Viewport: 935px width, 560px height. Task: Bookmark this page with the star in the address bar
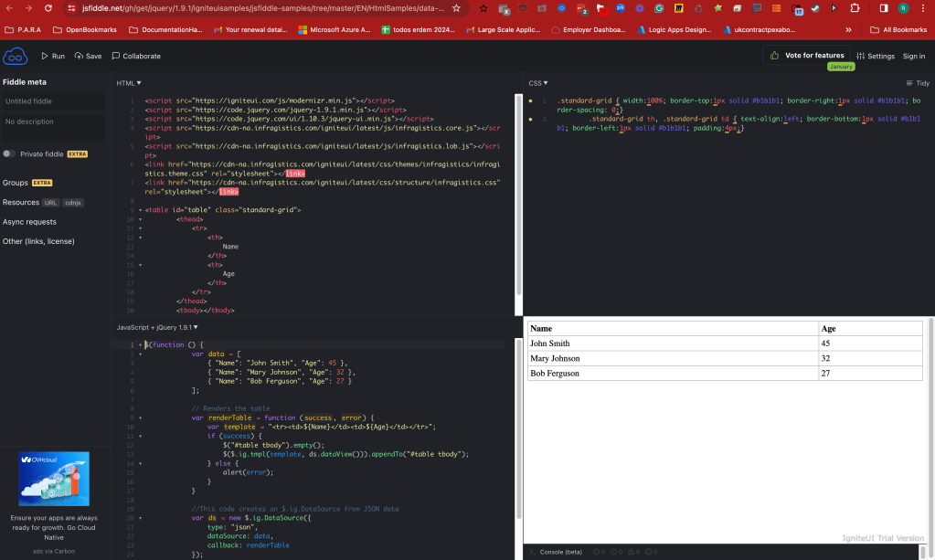click(456, 8)
